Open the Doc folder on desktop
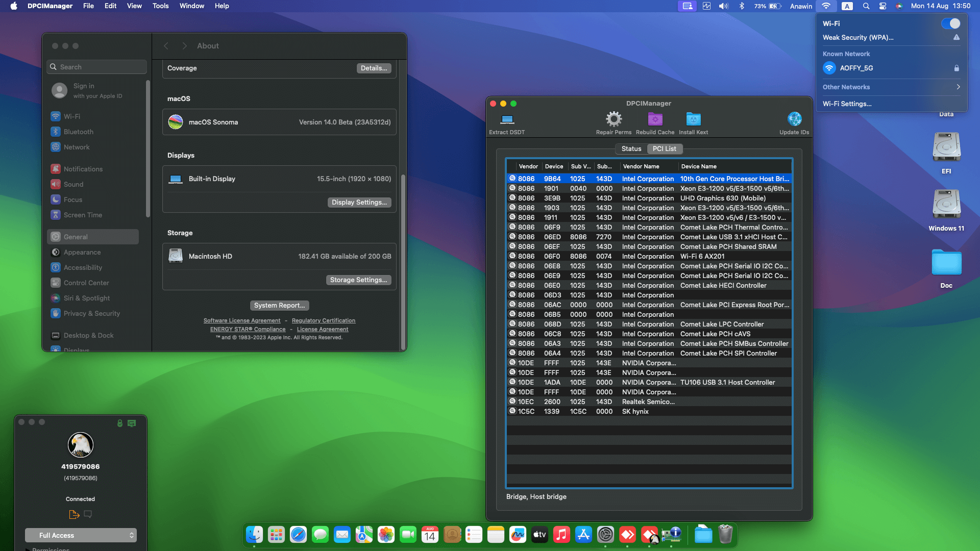Viewport: 980px width, 551px height. tap(946, 263)
